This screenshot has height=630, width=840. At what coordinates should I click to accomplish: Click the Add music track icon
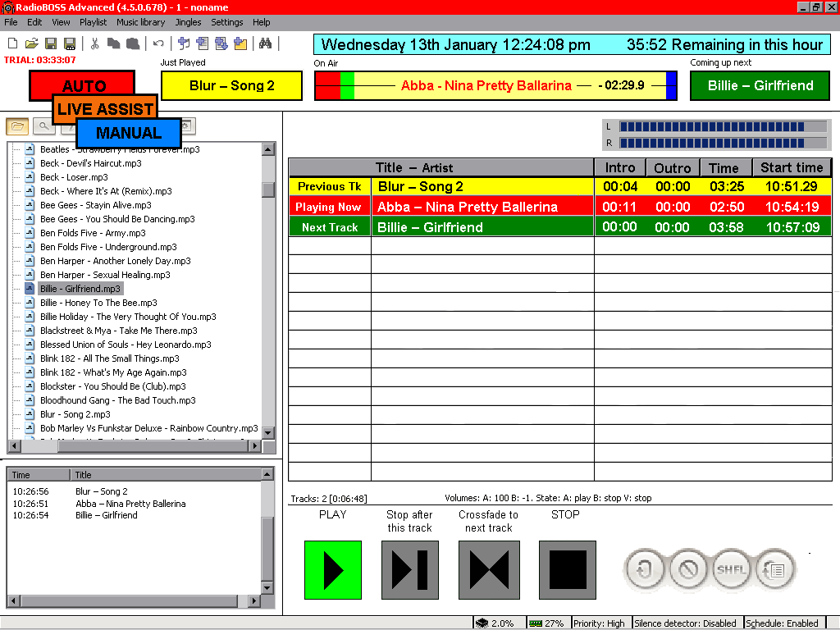(x=184, y=43)
